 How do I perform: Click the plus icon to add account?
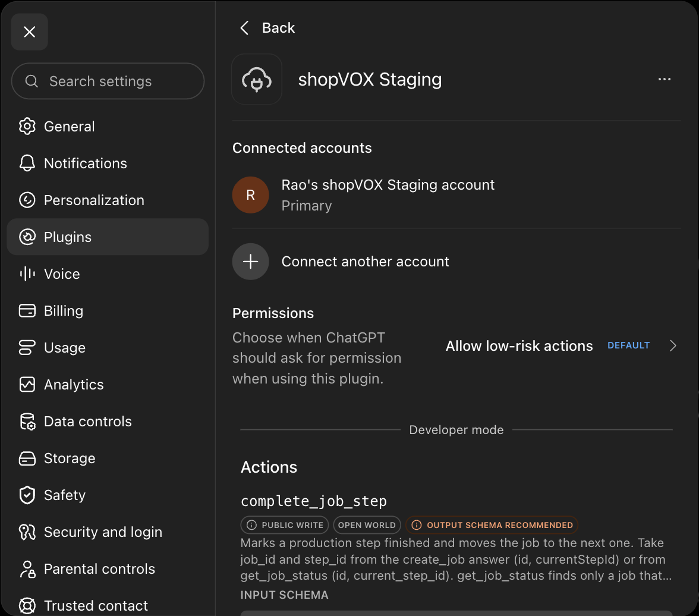point(251,262)
